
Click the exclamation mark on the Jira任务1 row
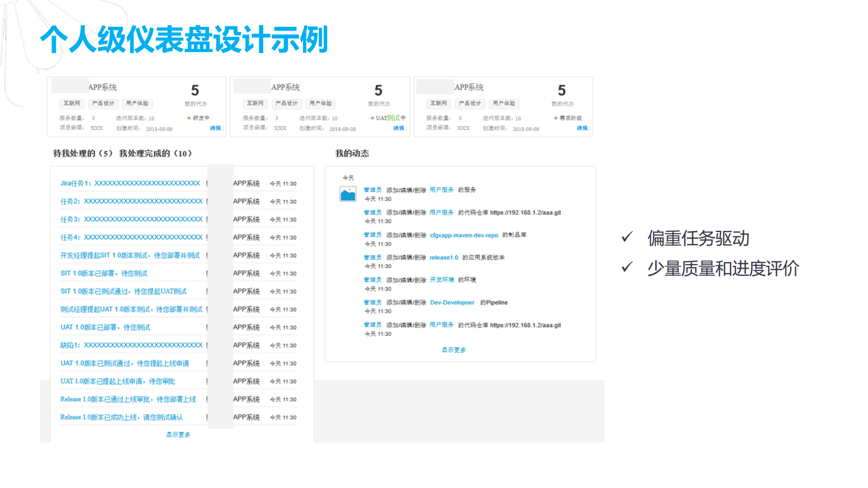(x=207, y=183)
